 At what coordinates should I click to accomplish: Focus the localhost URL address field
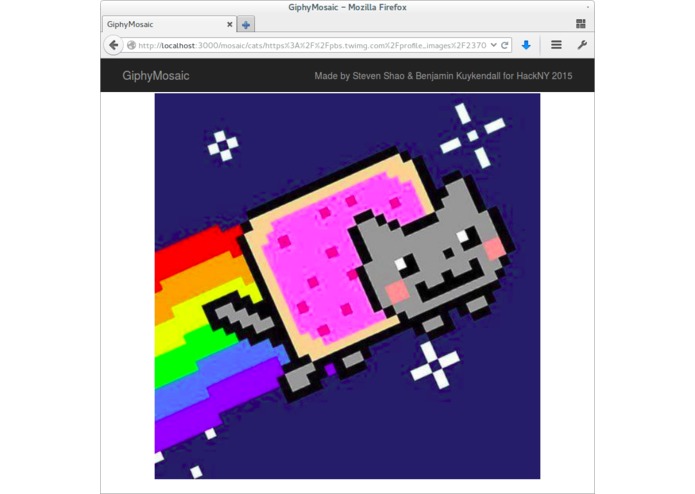coord(312,45)
